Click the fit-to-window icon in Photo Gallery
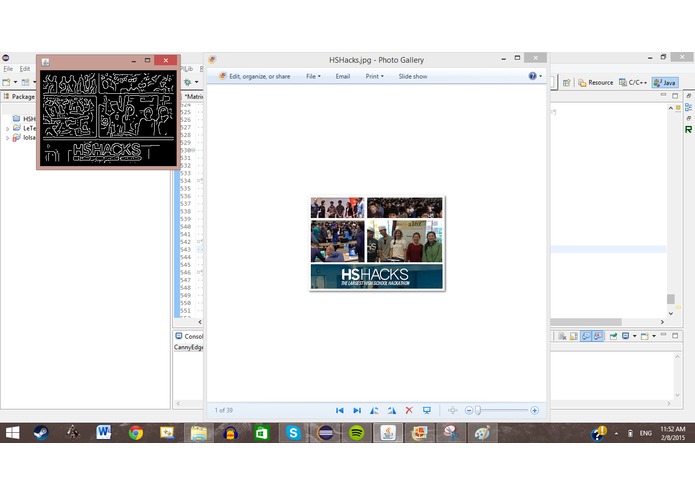Viewport: 695px width, 494px height. pyautogui.click(x=452, y=411)
